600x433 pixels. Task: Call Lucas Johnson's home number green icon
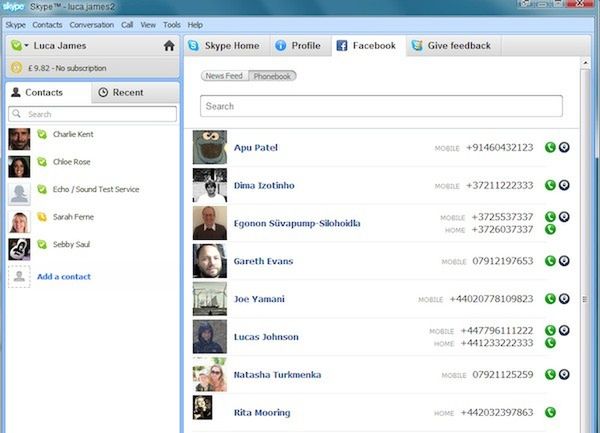[x=550, y=343]
